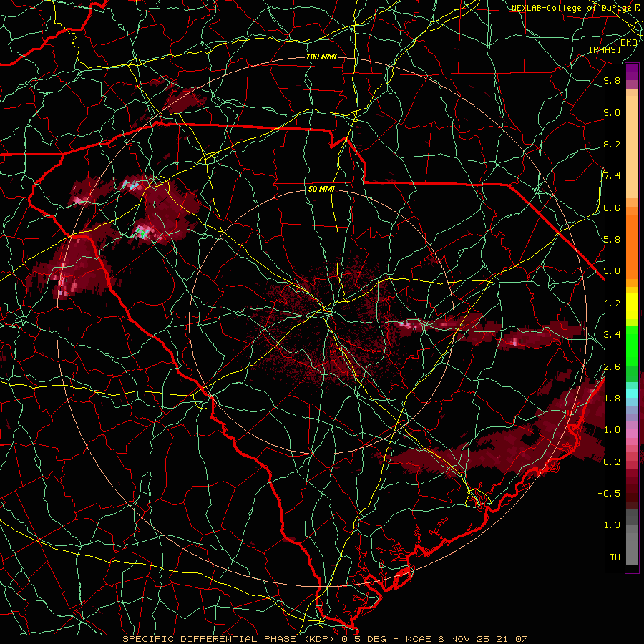This screenshot has width=644, height=644.
Task: Click the 50 NMI range ring label
Action: 321,190
